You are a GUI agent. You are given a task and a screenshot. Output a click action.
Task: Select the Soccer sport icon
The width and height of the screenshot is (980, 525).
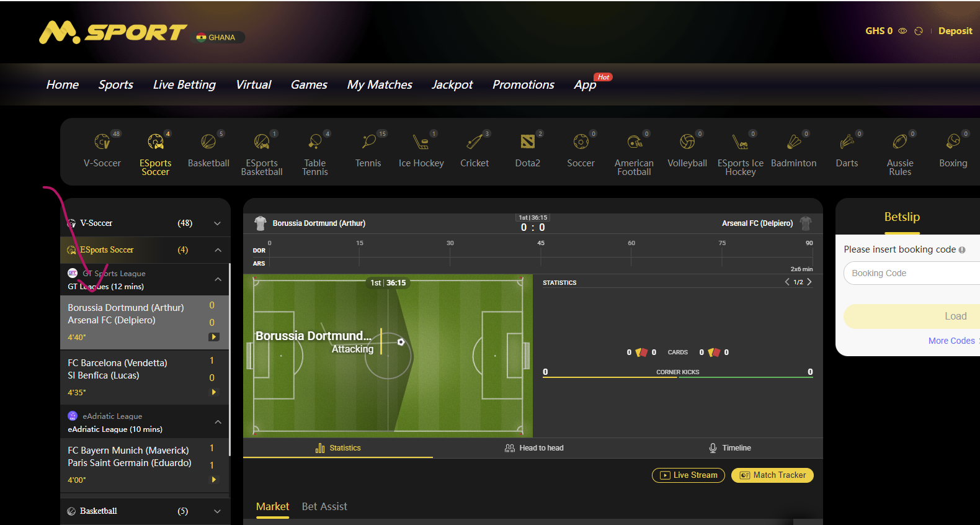pyautogui.click(x=581, y=141)
